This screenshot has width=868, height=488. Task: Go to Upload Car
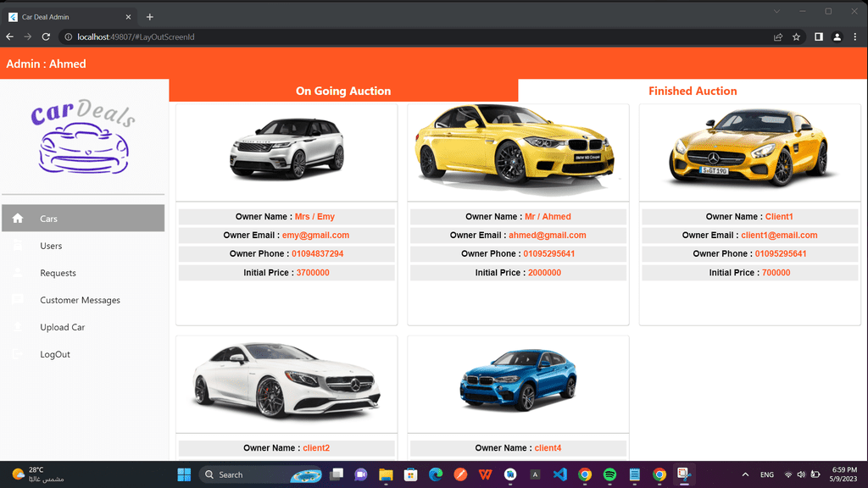click(x=83, y=326)
